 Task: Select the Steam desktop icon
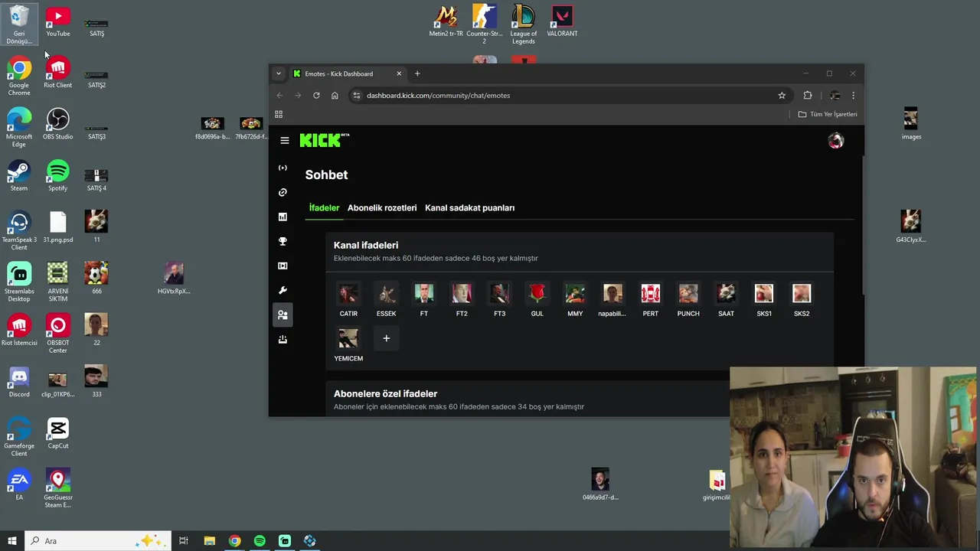19,175
